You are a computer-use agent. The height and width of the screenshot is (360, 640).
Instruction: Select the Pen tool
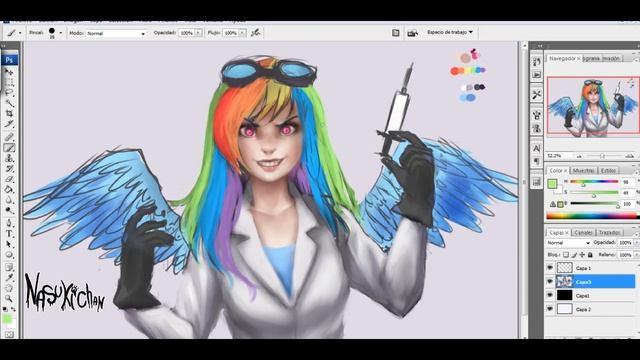pos(9,223)
